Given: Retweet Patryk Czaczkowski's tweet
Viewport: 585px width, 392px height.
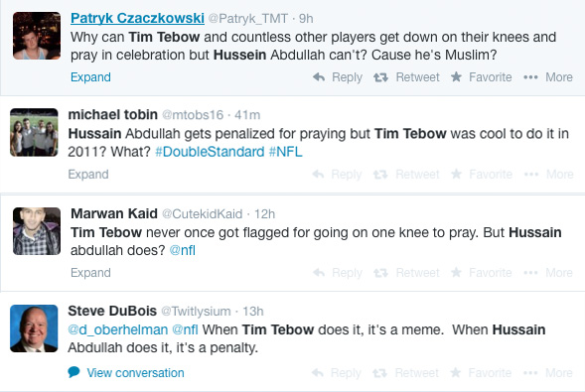Looking at the screenshot, I should 406,77.
